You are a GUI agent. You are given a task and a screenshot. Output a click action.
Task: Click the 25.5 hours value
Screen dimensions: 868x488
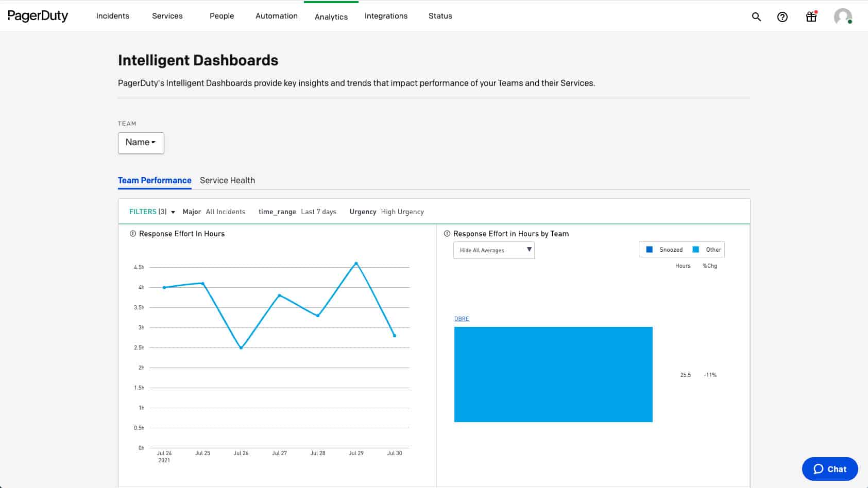click(686, 375)
